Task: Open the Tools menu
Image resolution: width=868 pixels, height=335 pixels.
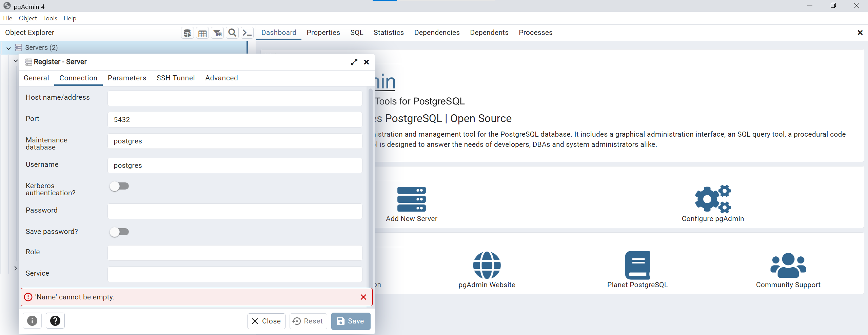Action: 50,18
